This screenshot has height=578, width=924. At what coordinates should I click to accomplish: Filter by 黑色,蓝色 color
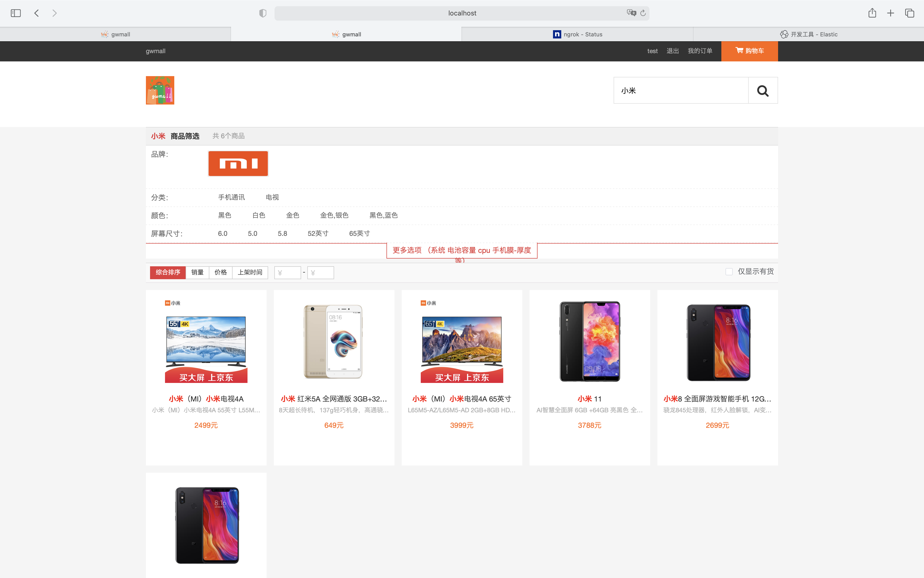(x=383, y=215)
